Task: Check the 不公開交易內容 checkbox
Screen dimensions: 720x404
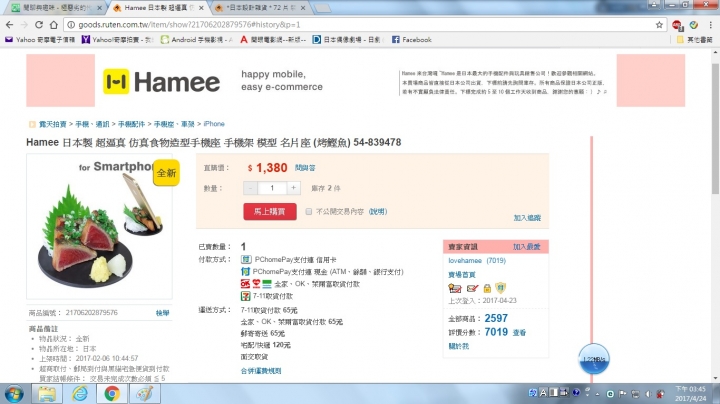Action: [309, 212]
